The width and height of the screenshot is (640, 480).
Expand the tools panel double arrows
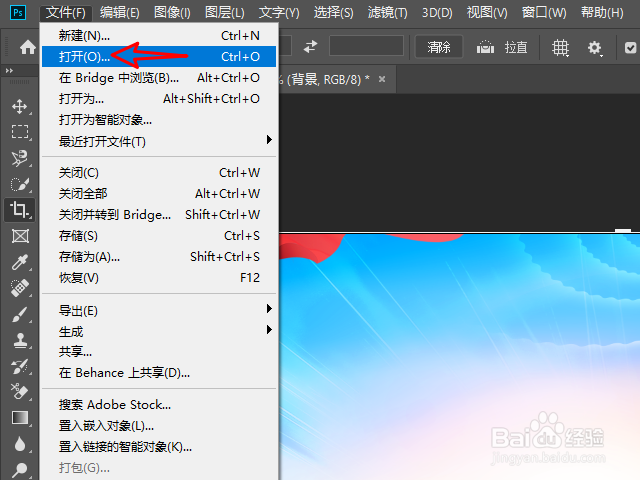9,71
